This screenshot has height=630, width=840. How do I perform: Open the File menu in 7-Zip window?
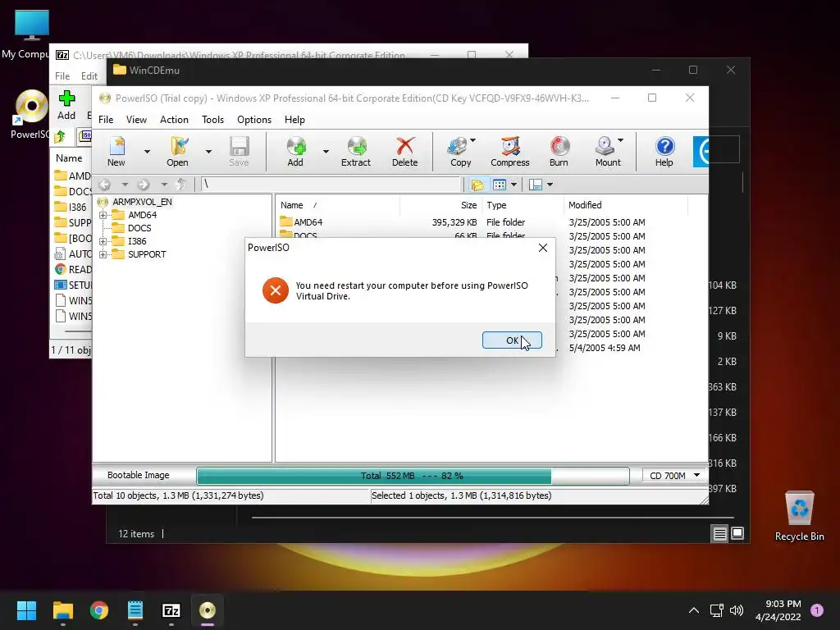[x=62, y=76]
